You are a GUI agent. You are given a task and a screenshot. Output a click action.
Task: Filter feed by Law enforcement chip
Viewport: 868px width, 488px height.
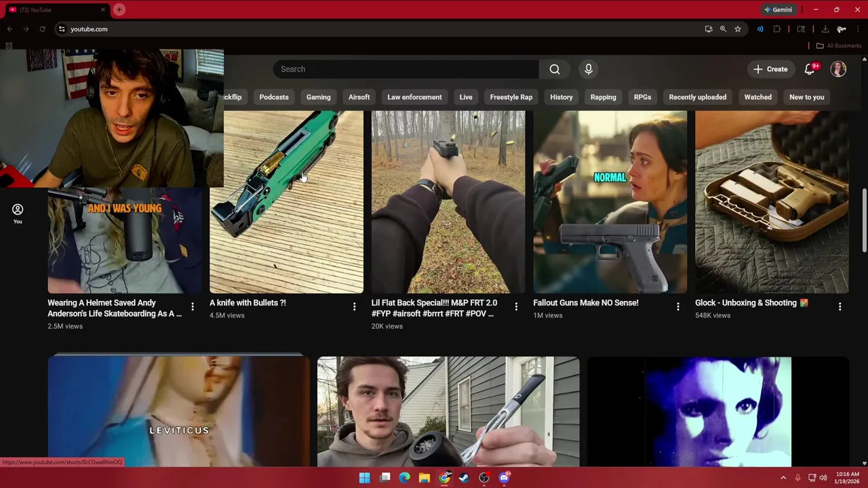[x=414, y=97]
